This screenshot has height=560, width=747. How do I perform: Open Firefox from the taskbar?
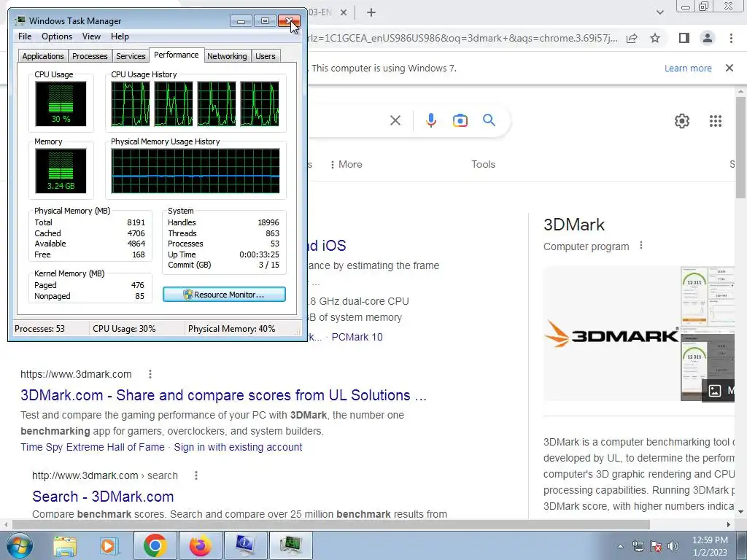(x=200, y=545)
